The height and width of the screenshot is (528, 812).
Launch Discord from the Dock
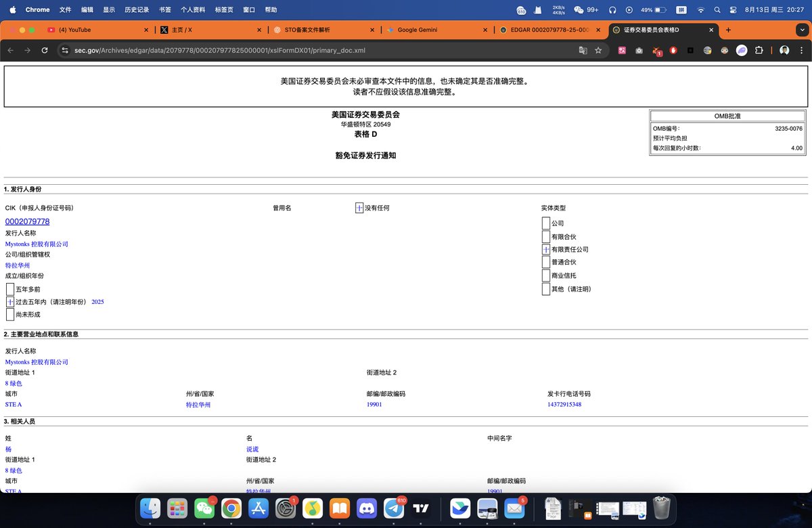[367, 508]
